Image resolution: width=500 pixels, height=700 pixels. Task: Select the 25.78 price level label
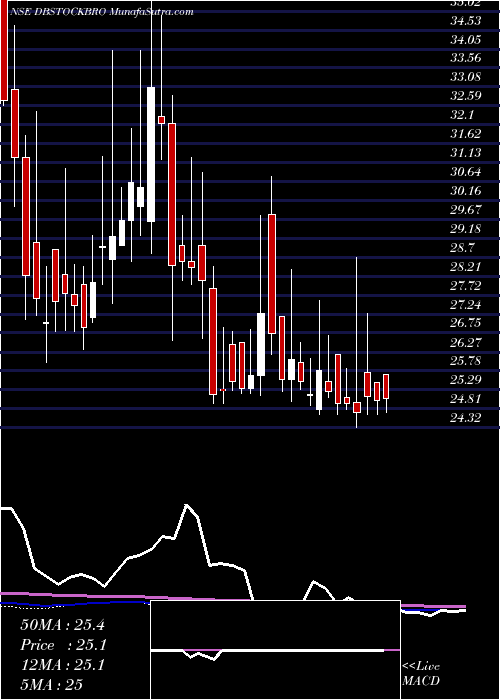click(x=466, y=361)
